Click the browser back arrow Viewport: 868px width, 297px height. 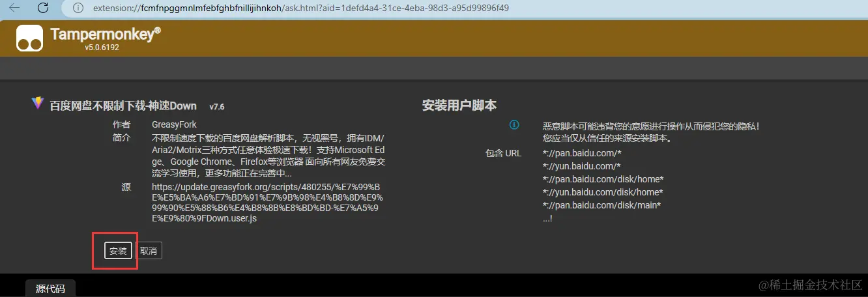point(14,8)
